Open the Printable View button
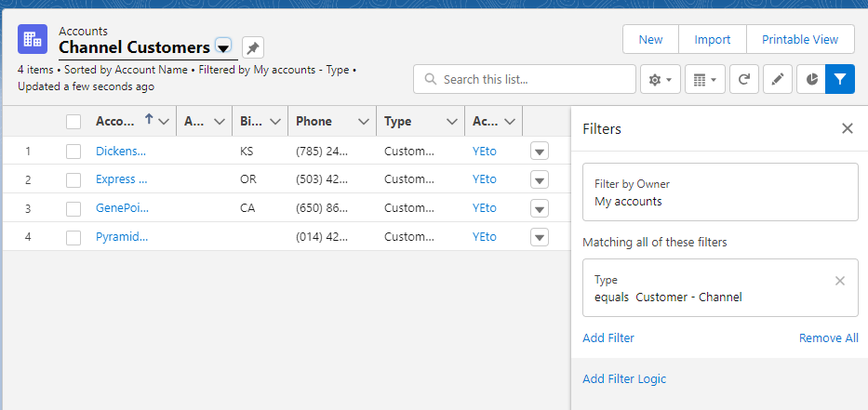Screen dimensions: 868x410 [x=800, y=39]
